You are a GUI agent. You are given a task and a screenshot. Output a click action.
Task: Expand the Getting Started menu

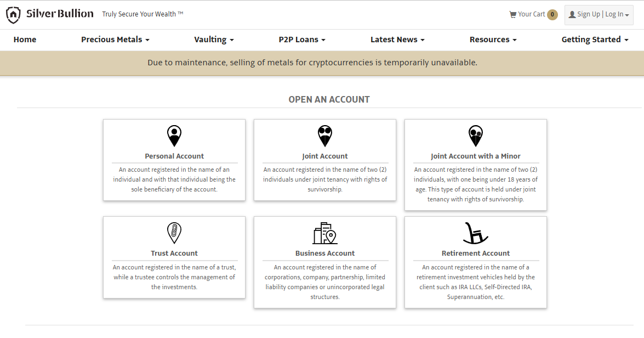click(595, 40)
